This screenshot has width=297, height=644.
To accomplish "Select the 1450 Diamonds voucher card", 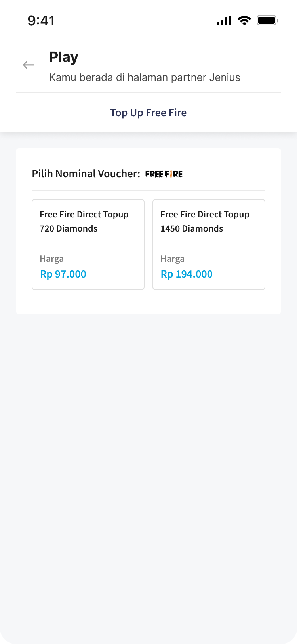I will 209,245.
